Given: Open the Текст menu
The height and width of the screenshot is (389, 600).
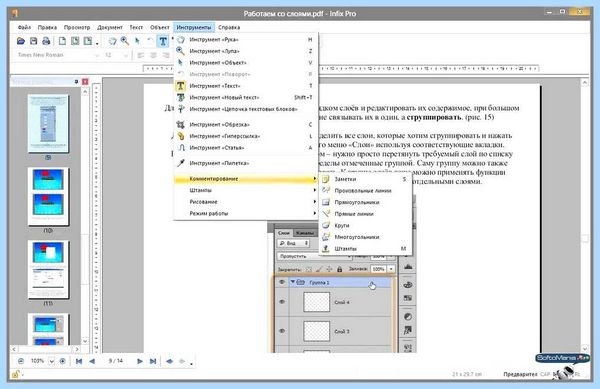Looking at the screenshot, I should tap(136, 28).
